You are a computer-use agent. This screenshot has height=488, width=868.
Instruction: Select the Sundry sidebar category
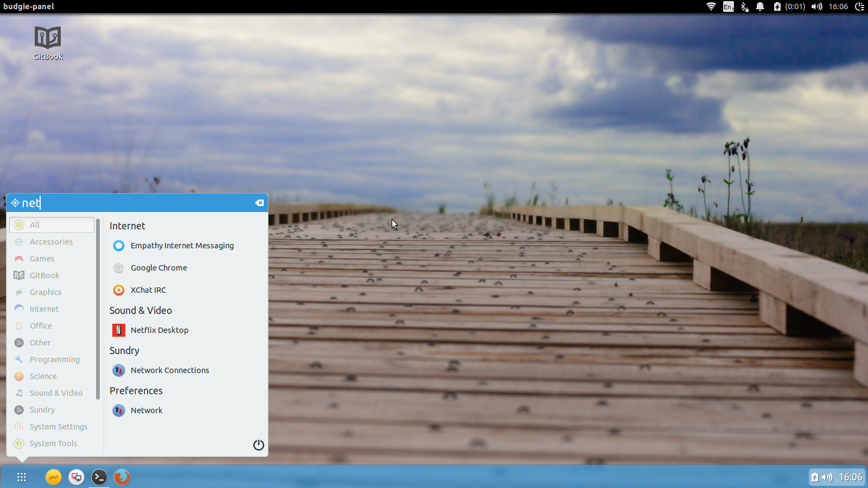[x=52, y=410]
